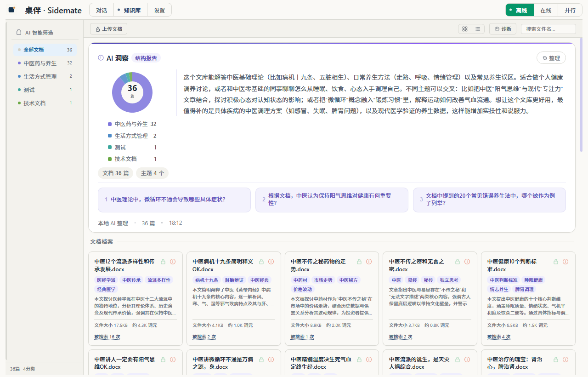This screenshot has width=588, height=377.
Task: Click lock icon on 中医健康10个判断标准 card
Action: [x=556, y=262]
